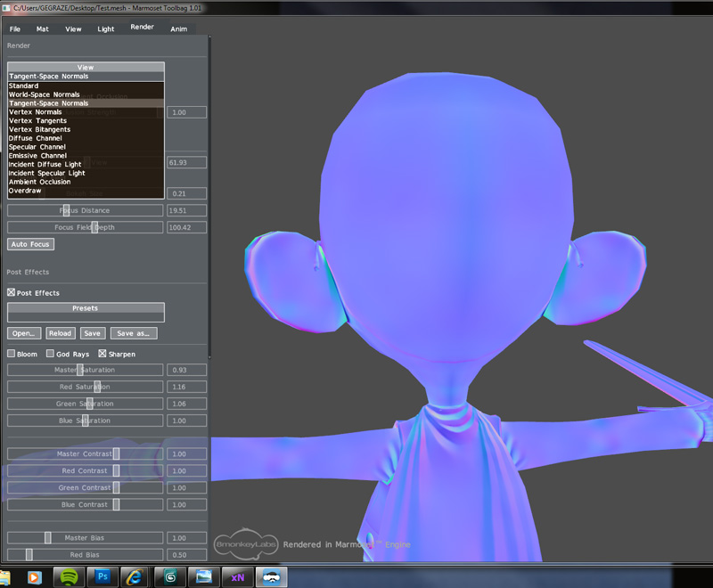Click the Master Bias slider
Image resolution: width=713 pixels, height=588 pixels.
click(85, 538)
